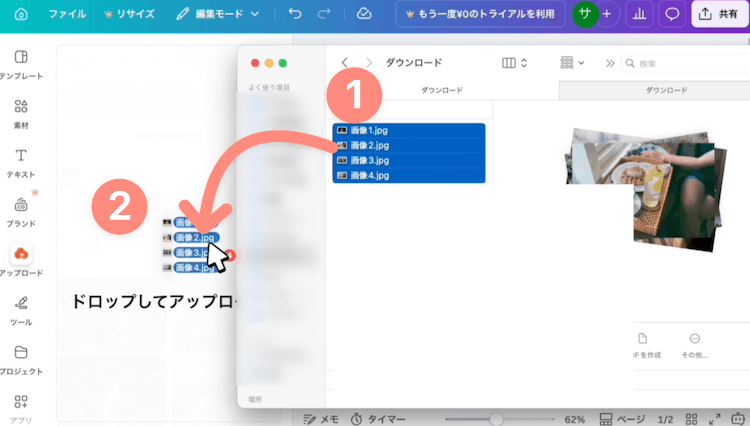Open the assistant icon at bottom right
This screenshot has height=426, width=750.
(x=738, y=419)
